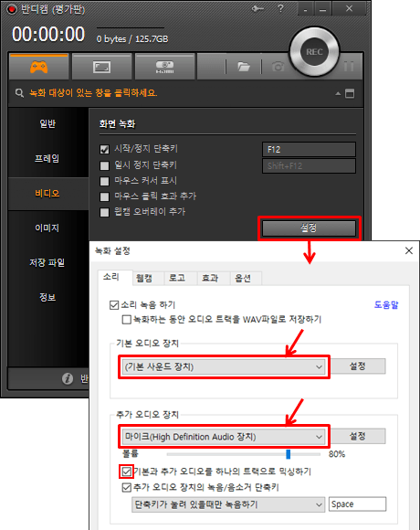Switch to the 웹캠 tab
Screen dimensions: 420x530
[x=144, y=278]
